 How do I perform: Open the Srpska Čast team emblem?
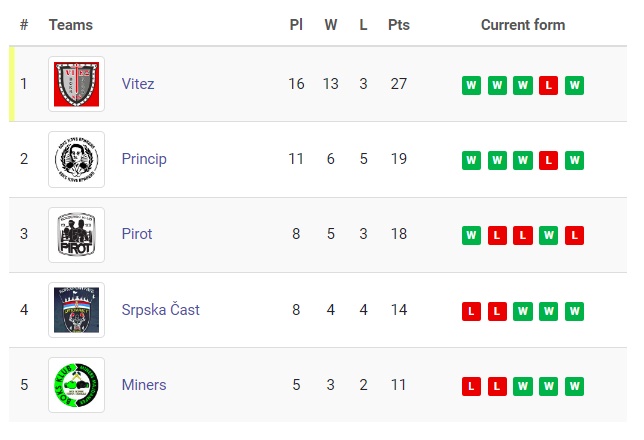[x=76, y=310]
